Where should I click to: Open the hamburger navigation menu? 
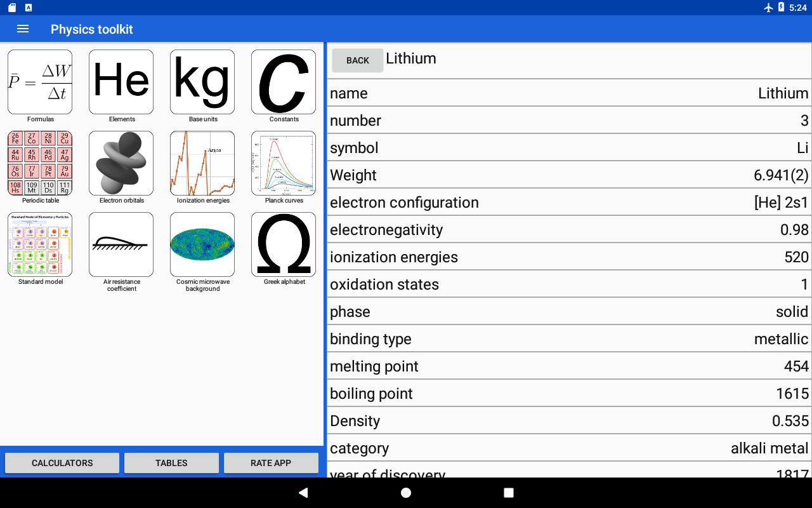coord(23,29)
